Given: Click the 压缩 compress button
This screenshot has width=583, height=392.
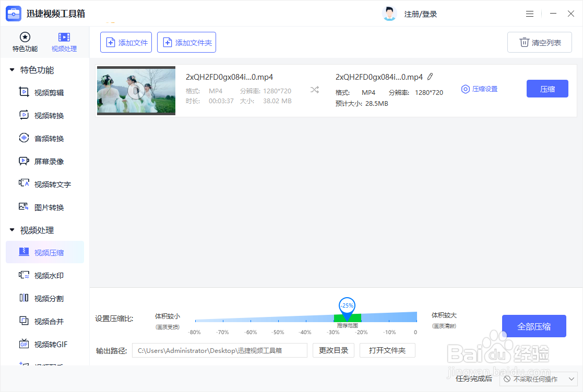Looking at the screenshot, I should point(547,89).
